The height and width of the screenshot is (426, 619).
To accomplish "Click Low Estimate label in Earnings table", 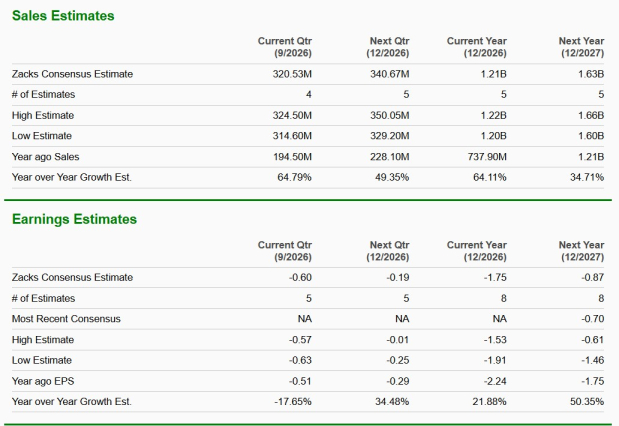I will click(42, 360).
